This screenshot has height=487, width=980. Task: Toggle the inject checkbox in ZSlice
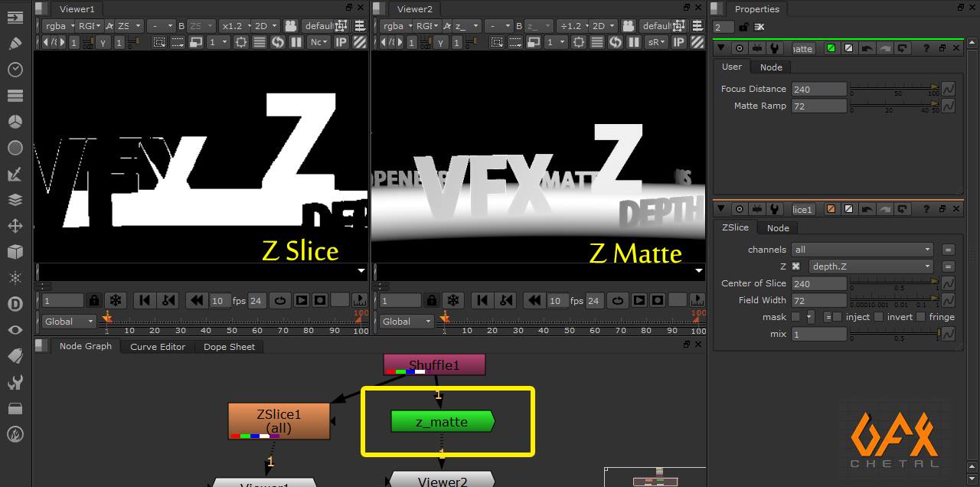838,317
